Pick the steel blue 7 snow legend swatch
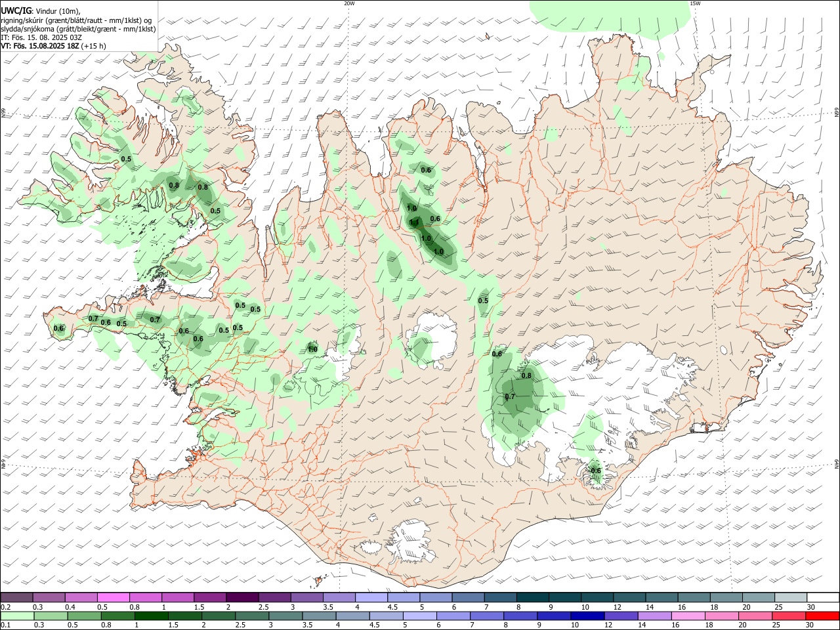 pyautogui.click(x=500, y=597)
